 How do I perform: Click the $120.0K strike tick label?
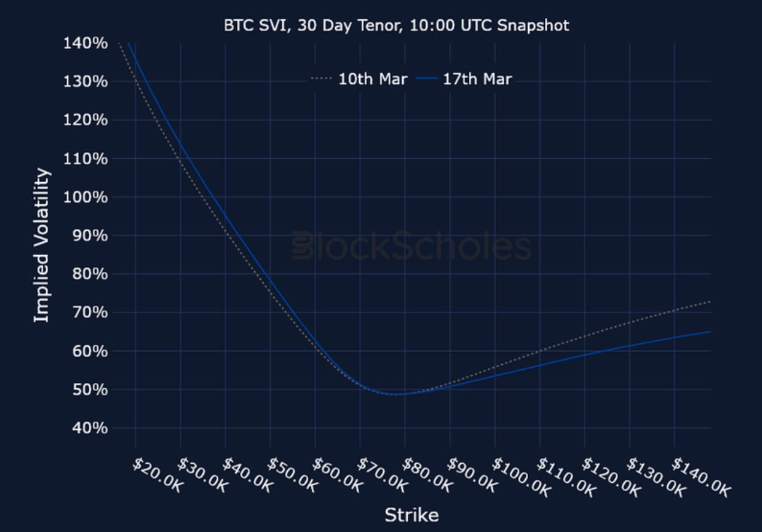[x=611, y=478]
